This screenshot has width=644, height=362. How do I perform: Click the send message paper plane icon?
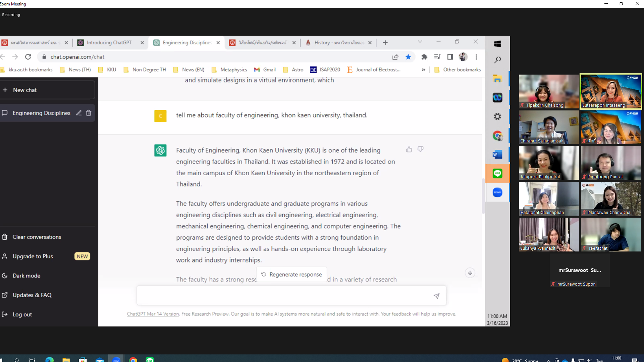[x=436, y=296]
